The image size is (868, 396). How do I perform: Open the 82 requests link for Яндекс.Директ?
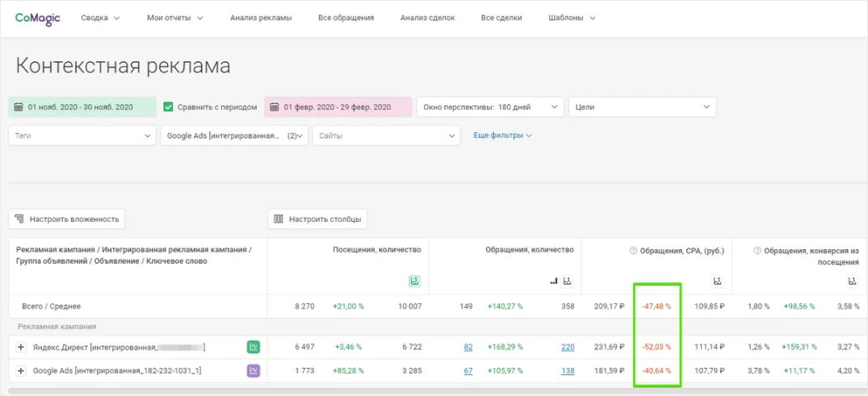tap(468, 348)
